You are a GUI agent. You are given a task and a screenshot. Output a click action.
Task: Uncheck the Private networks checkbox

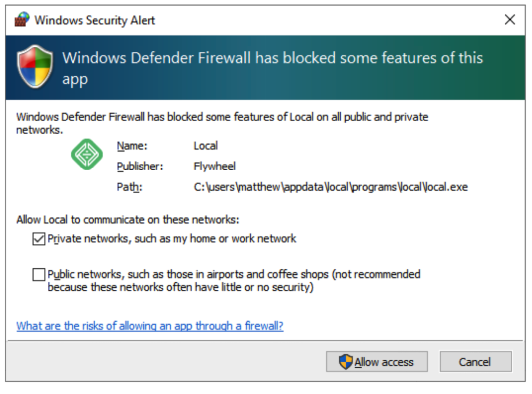pyautogui.click(x=38, y=239)
